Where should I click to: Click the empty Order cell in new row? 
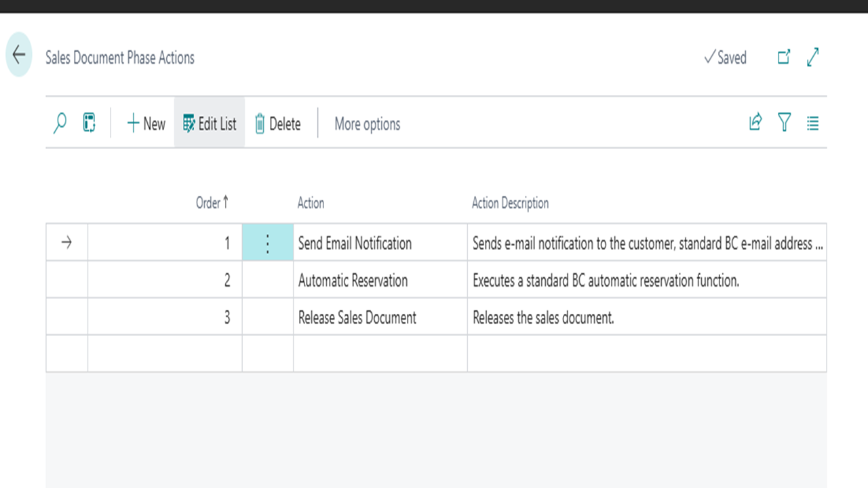click(165, 353)
